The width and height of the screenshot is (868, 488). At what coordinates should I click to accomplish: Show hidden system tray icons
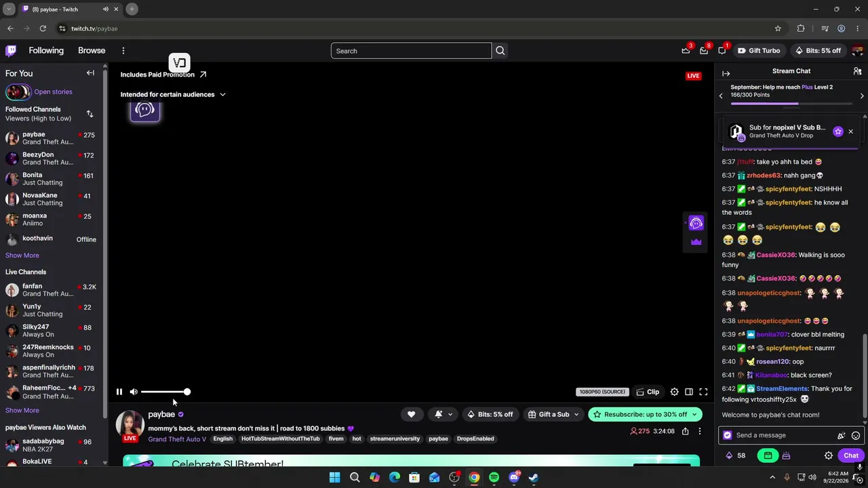[x=772, y=478]
